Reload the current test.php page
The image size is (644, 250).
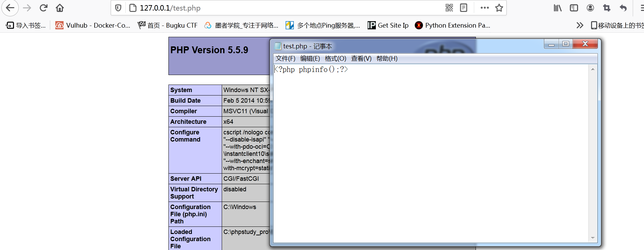pyautogui.click(x=43, y=8)
